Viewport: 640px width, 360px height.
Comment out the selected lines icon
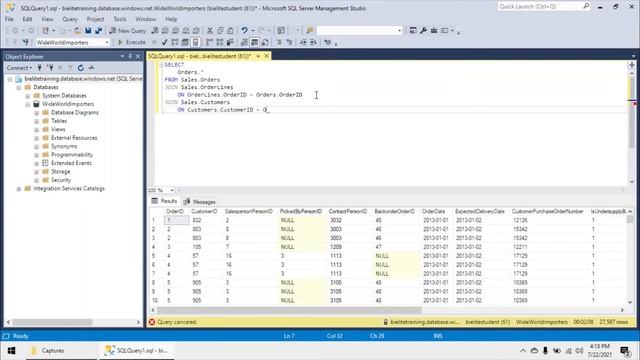[279, 42]
